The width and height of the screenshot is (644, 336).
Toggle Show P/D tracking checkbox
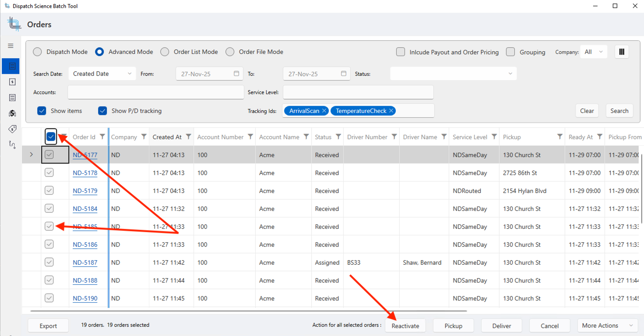click(x=102, y=111)
